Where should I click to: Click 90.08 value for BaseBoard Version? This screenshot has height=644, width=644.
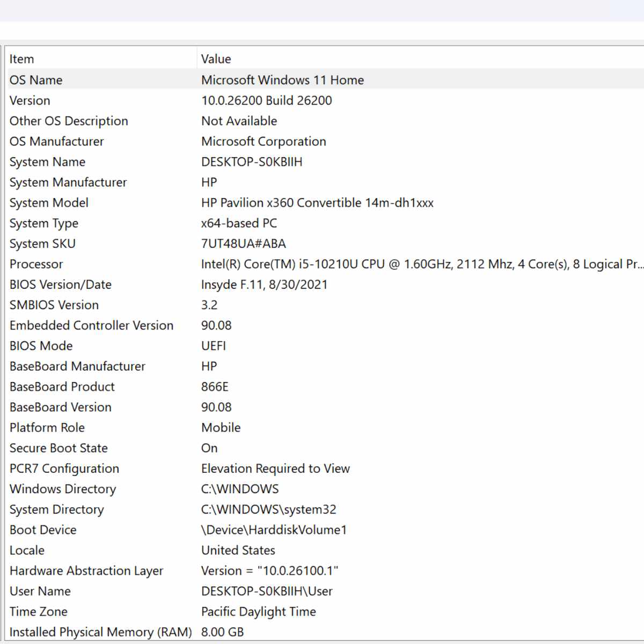(x=216, y=407)
